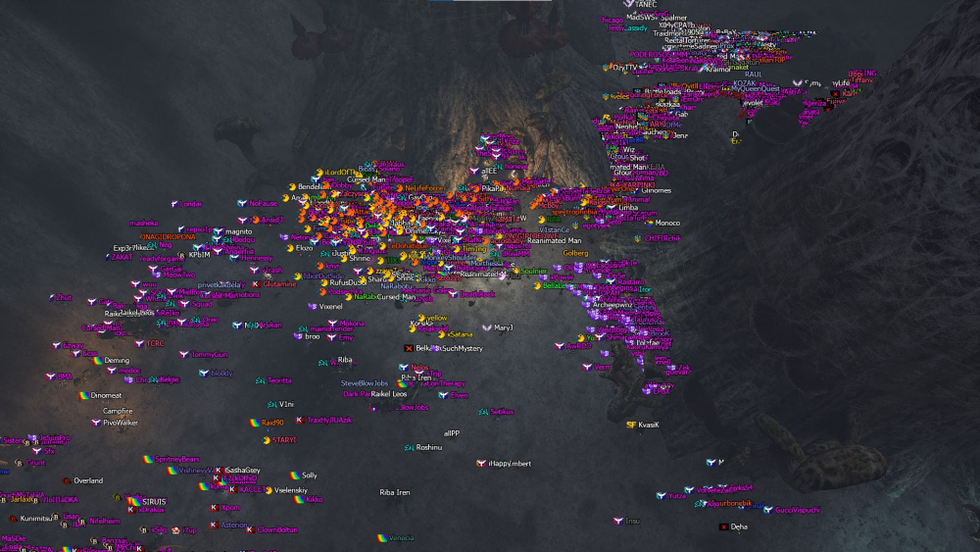
Task: Click the icon beside Monoco
Action: (x=650, y=223)
